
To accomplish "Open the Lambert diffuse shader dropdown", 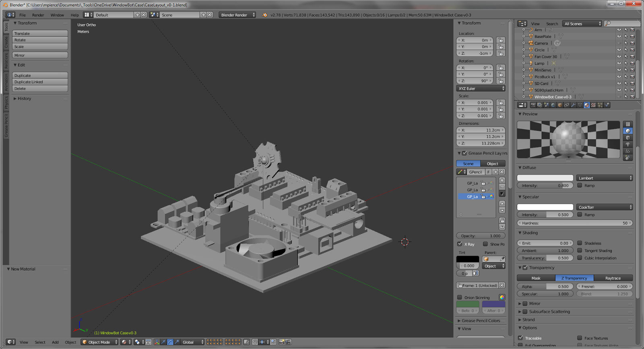I will pos(605,178).
